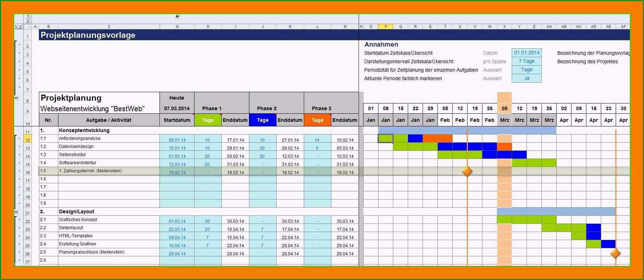Select '1. Zahlungstermin (Meilenstein)' cell

pyautogui.click(x=109, y=171)
